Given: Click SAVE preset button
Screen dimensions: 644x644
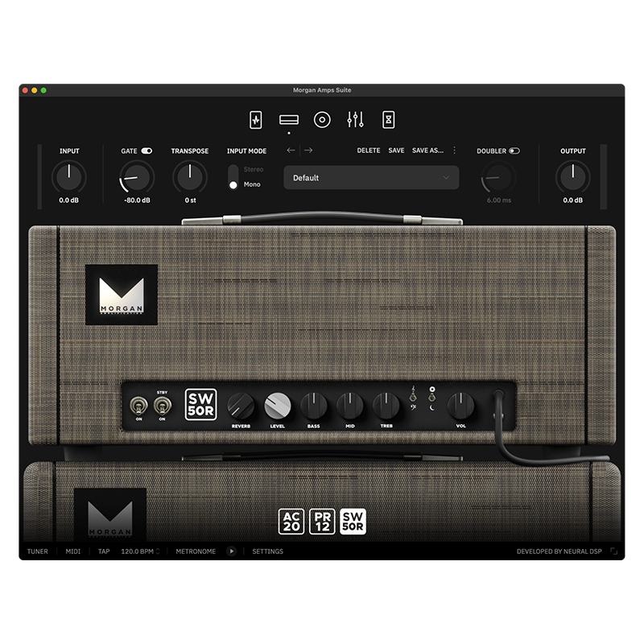Looking at the screenshot, I should (396, 151).
